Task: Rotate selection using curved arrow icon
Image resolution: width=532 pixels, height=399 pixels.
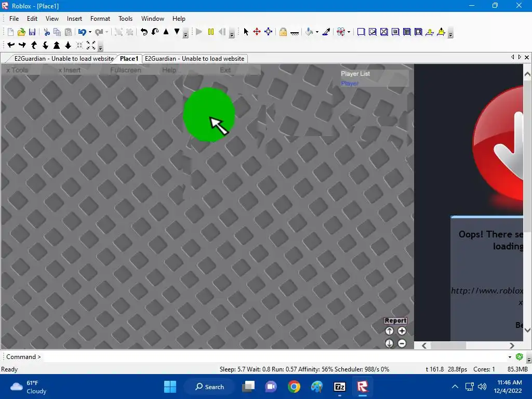Action: [x=144, y=32]
